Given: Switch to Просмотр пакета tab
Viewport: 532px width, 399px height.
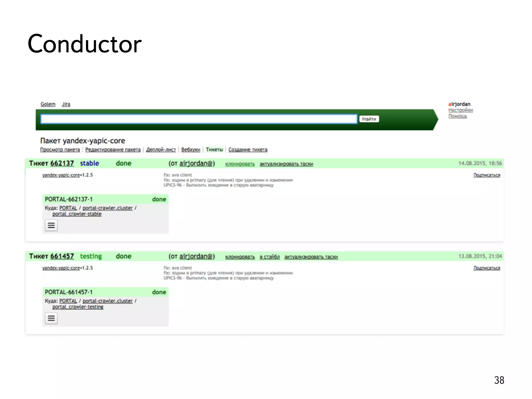Looking at the screenshot, I should click(x=60, y=150).
